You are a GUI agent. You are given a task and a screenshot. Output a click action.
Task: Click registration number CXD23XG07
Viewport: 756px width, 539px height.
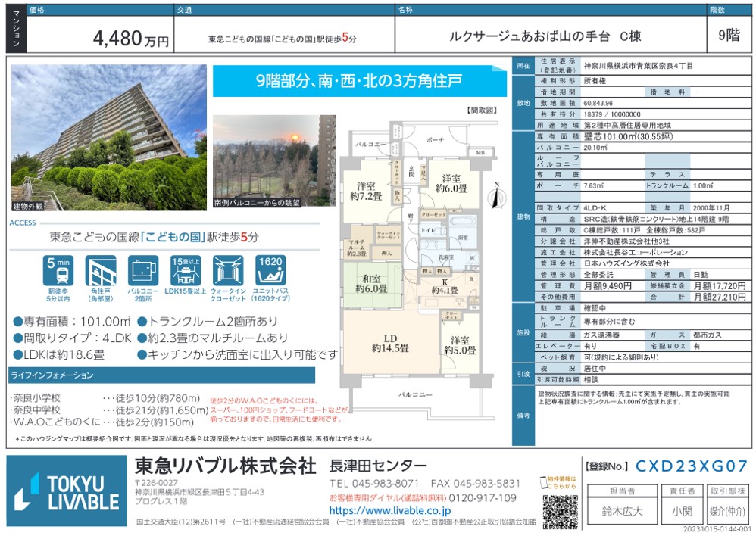pyautogui.click(x=691, y=466)
